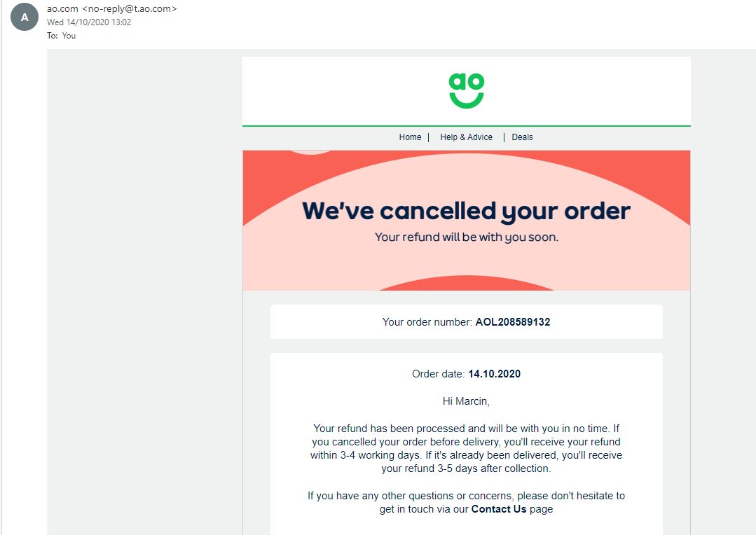This screenshot has width=756, height=535.
Task: Click the green ao smiley logo
Action: coord(466,90)
